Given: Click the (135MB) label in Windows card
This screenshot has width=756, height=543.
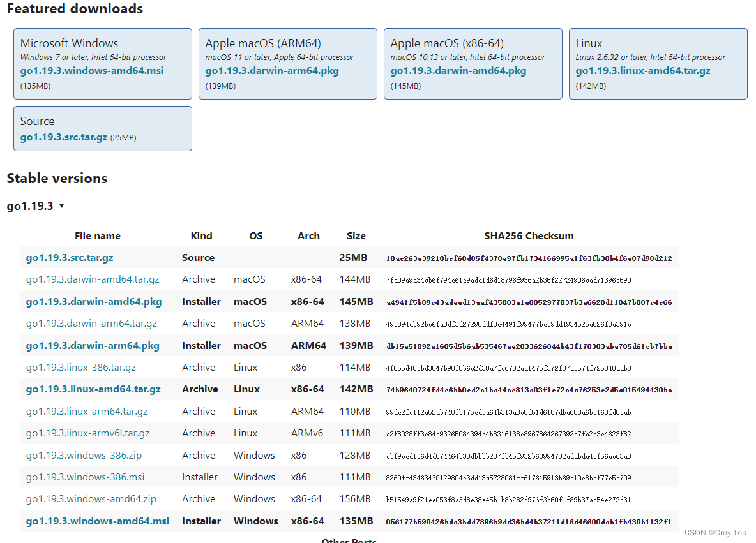Looking at the screenshot, I should (35, 86).
